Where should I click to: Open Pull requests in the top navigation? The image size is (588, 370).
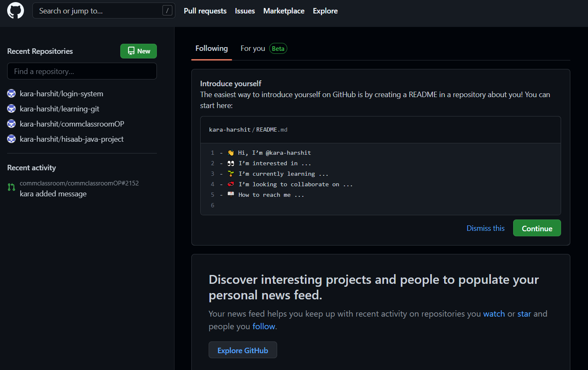205,11
